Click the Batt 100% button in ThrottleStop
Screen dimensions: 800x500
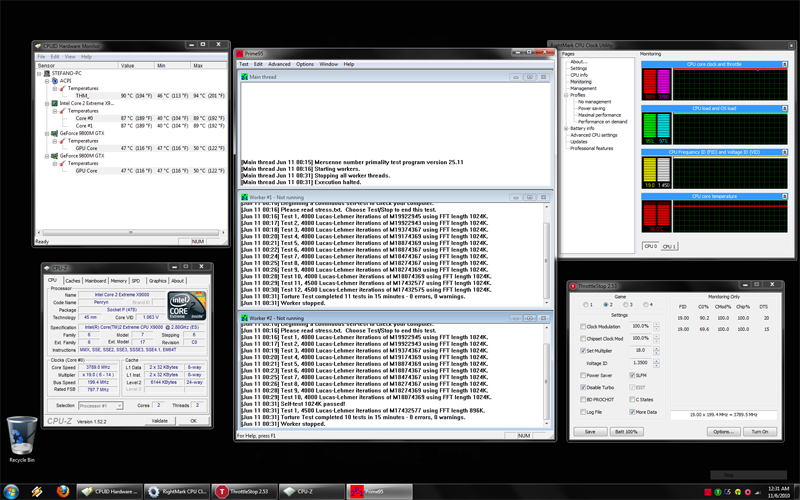pos(626,432)
